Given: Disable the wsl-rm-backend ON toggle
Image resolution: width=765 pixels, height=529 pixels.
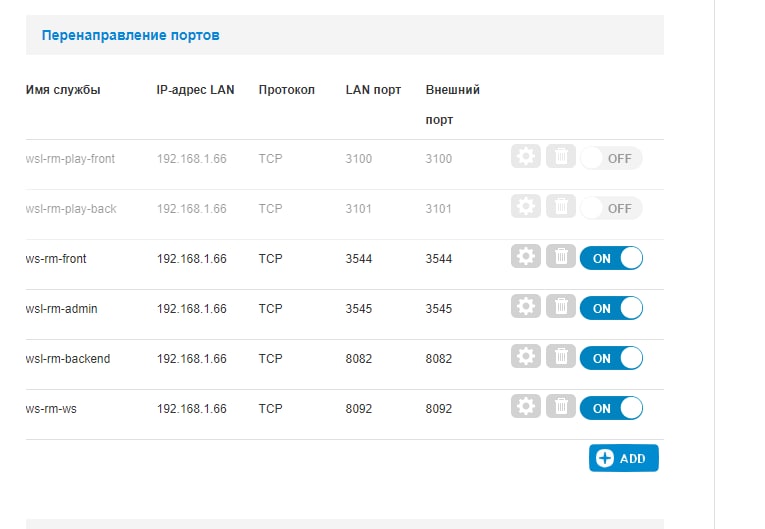Looking at the screenshot, I should tap(611, 358).
